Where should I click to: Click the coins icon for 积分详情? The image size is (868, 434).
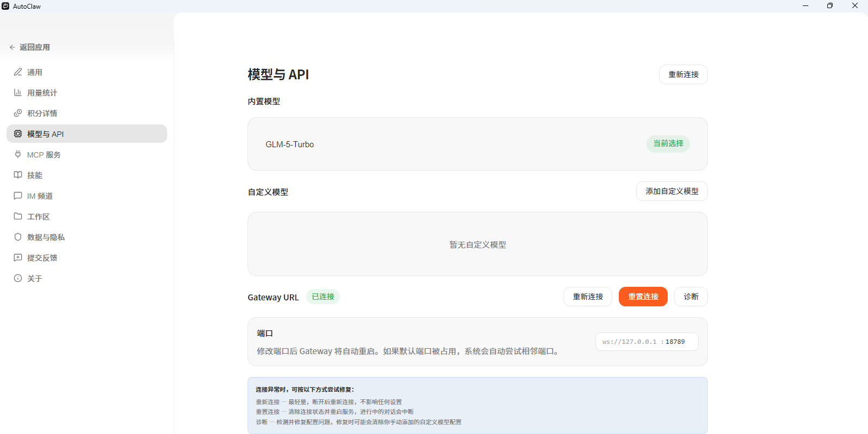18,114
